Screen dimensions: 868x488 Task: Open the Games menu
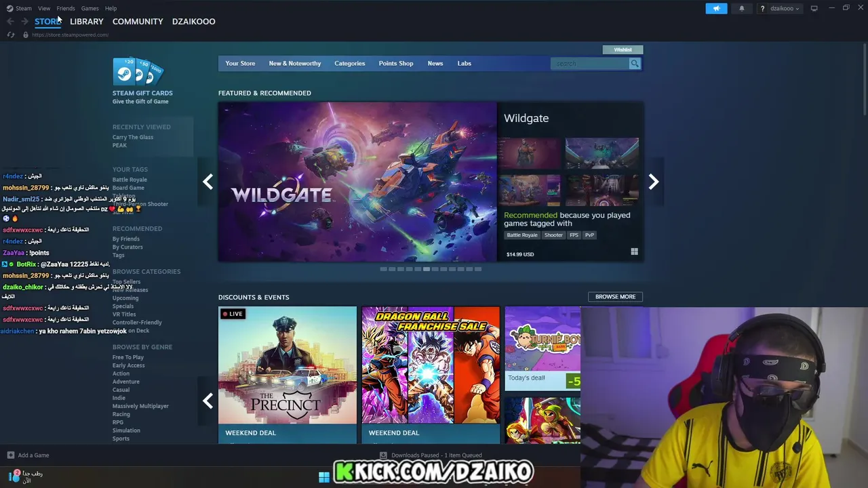pyautogui.click(x=90, y=8)
